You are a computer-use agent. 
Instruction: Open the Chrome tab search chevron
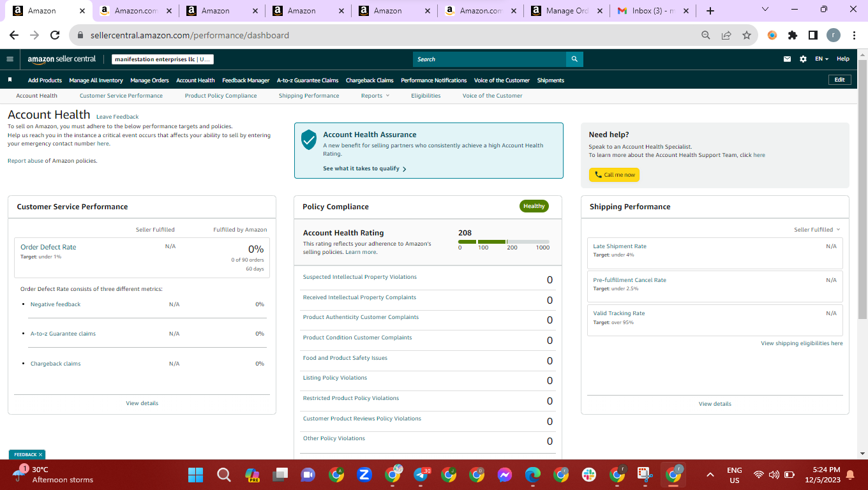click(x=766, y=10)
